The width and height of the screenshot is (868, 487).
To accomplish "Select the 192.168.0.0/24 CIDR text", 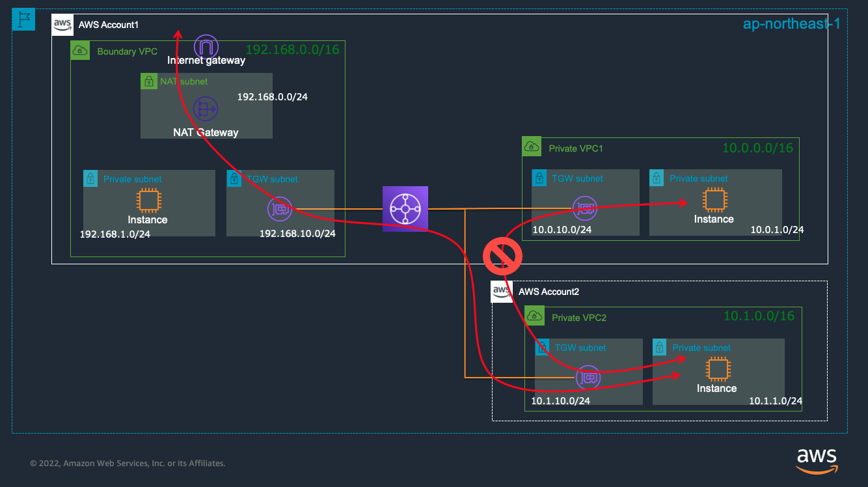I will click(x=273, y=96).
